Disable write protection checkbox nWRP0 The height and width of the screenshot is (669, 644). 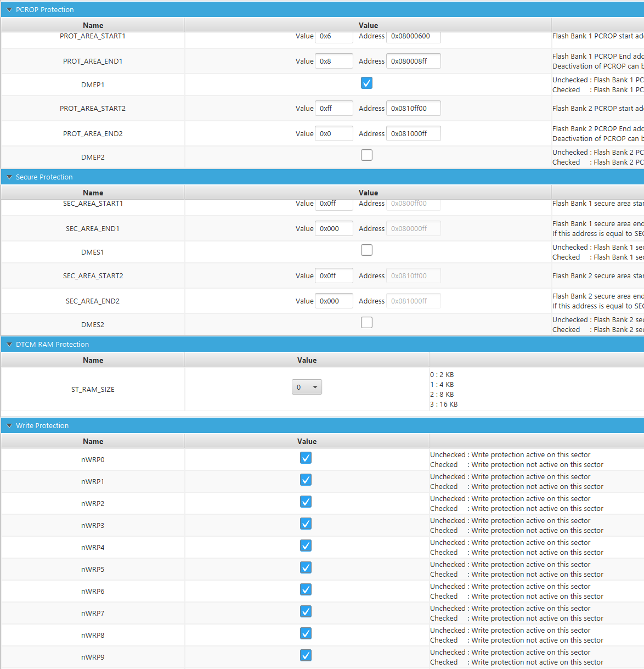pyautogui.click(x=306, y=458)
